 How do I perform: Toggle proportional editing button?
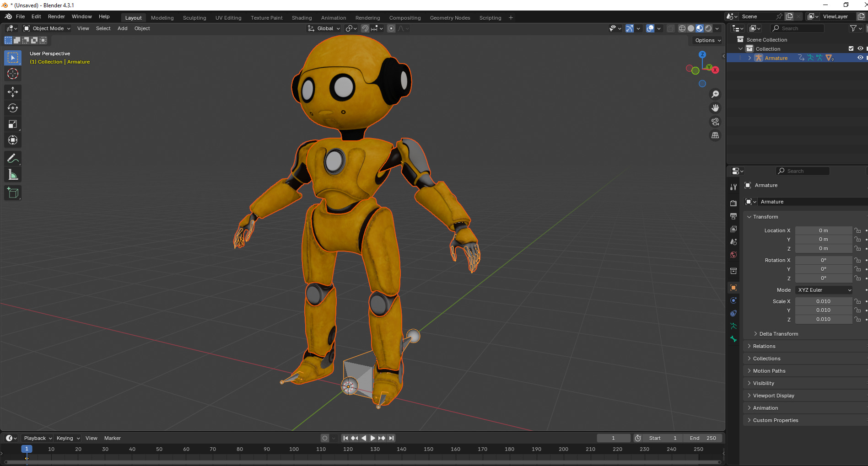click(x=391, y=28)
